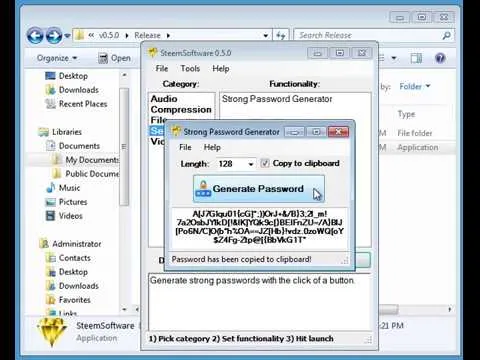480x360 pixels.
Task: Click the Search Release input field
Action: (x=368, y=35)
